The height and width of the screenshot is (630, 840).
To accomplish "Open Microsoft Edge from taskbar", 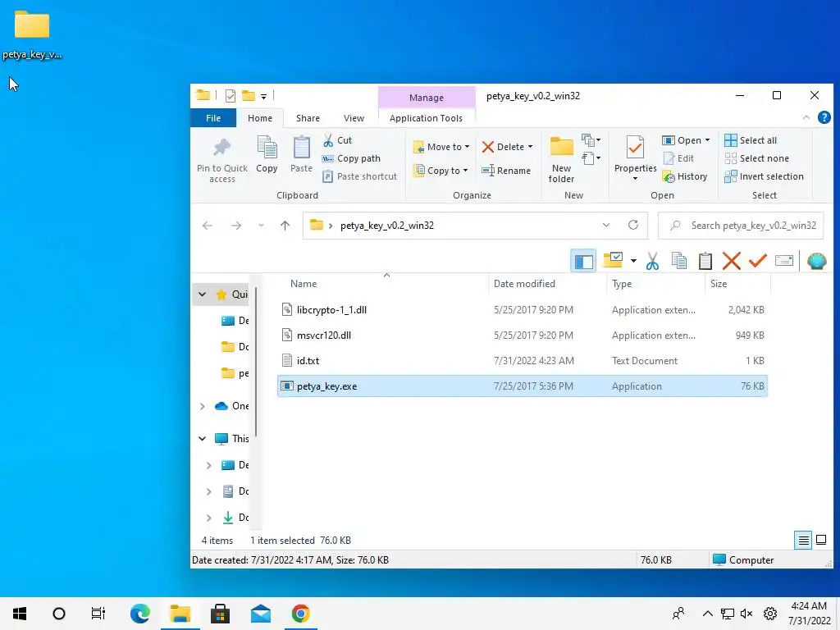I will point(139,614).
